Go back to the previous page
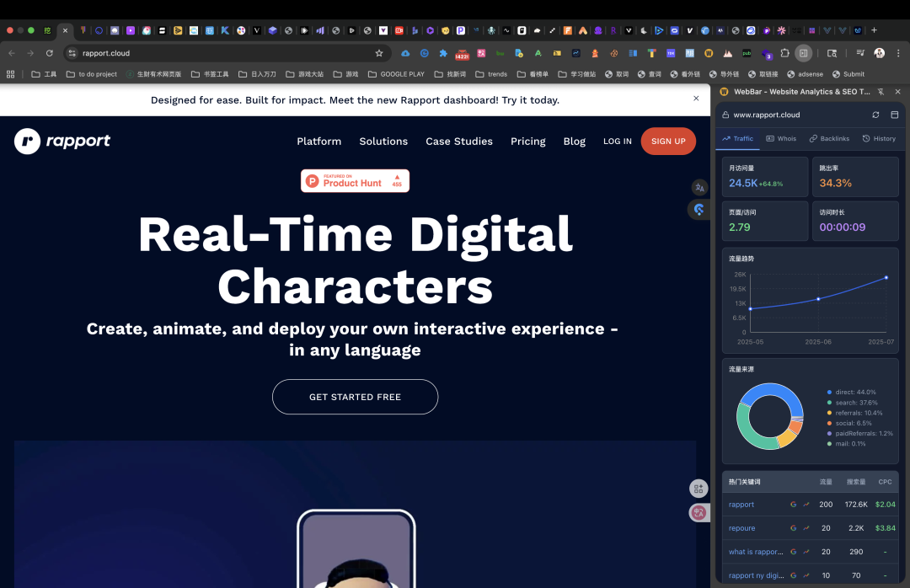The image size is (910, 588). coord(12,53)
